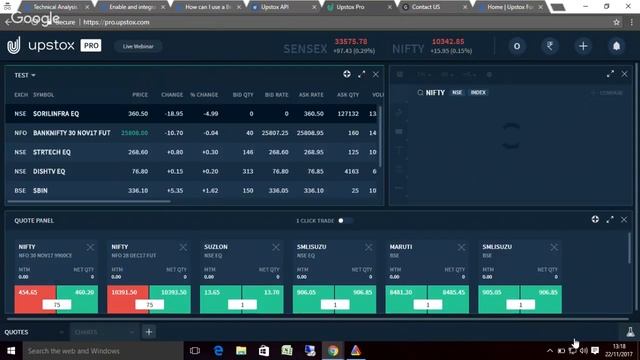Sort by % CHANGE column header
Image resolution: width=640 pixels, height=360 pixels.
204,95
